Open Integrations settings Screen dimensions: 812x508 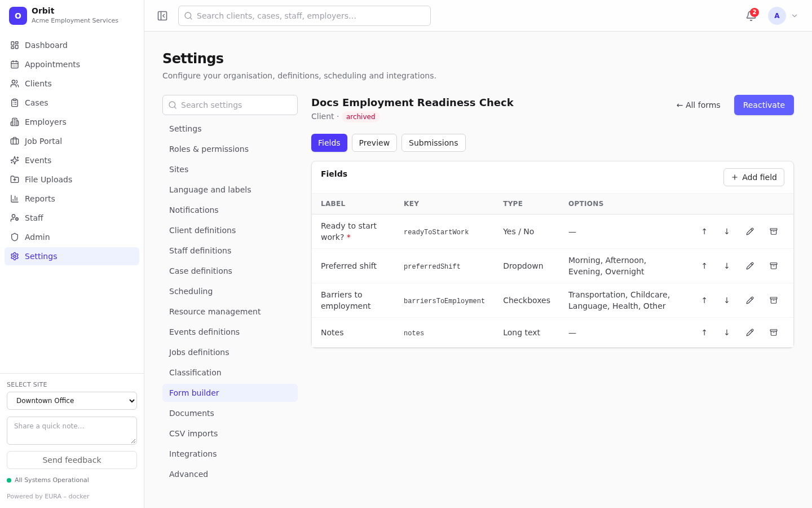coord(230,454)
